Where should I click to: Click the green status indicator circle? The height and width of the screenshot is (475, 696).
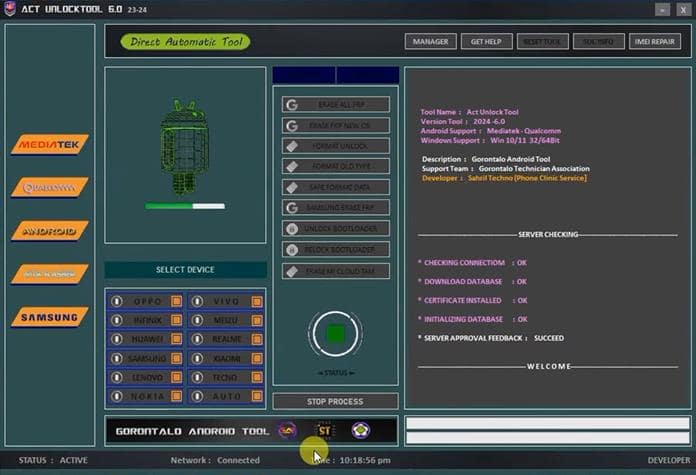click(x=336, y=334)
